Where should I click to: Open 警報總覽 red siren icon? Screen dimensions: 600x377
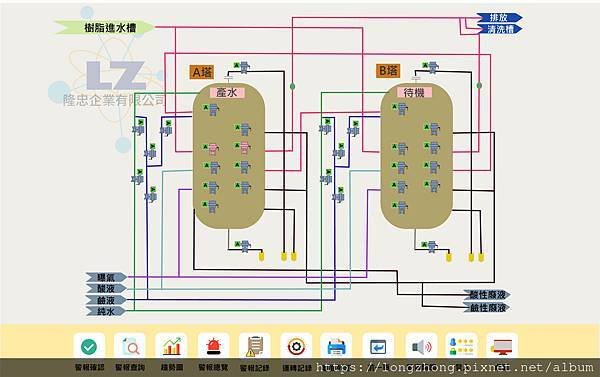pyautogui.click(x=214, y=347)
